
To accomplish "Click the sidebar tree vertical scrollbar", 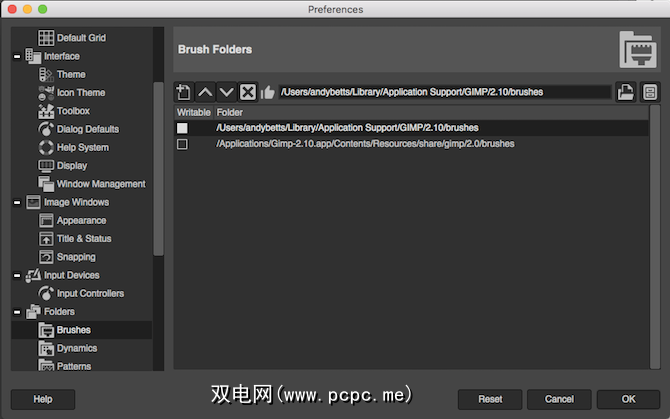I will pyautogui.click(x=159, y=169).
